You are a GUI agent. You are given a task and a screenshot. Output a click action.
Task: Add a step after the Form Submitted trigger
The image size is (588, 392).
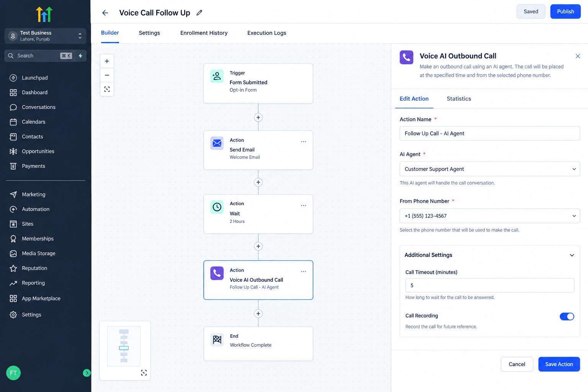[258, 118]
